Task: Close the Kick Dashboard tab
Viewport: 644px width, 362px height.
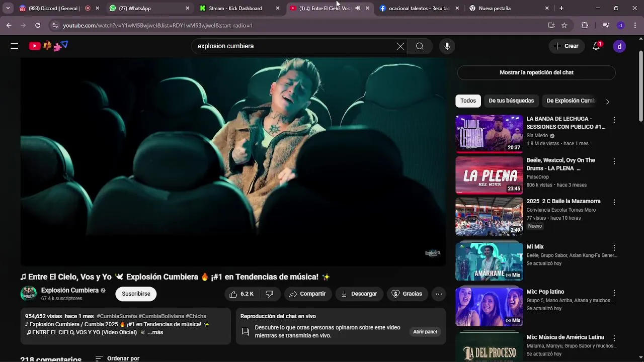Action: 277,8
